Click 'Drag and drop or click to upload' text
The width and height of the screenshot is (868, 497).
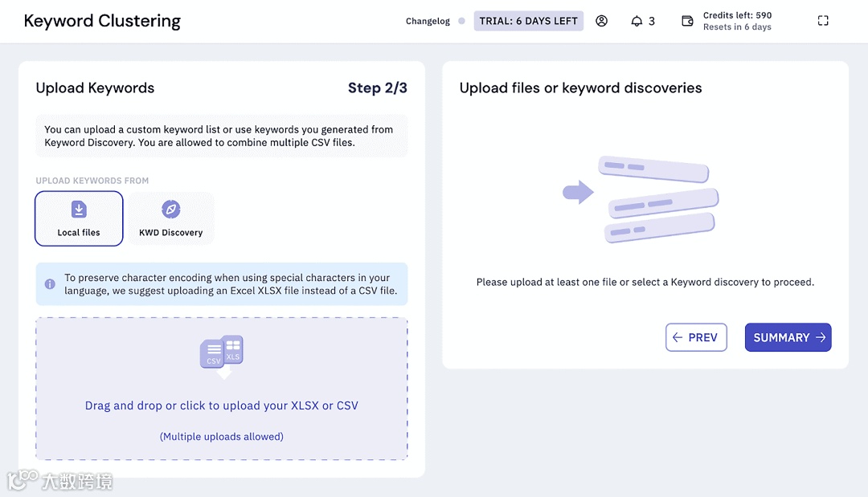tap(222, 405)
